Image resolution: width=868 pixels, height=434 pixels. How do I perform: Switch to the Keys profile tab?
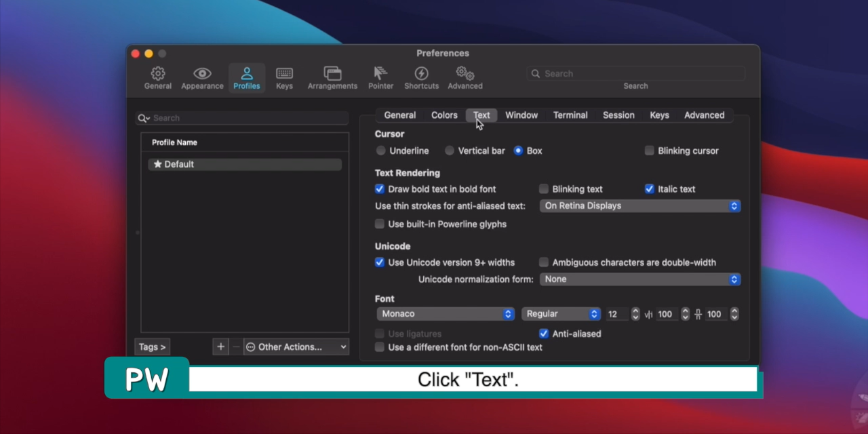click(659, 115)
